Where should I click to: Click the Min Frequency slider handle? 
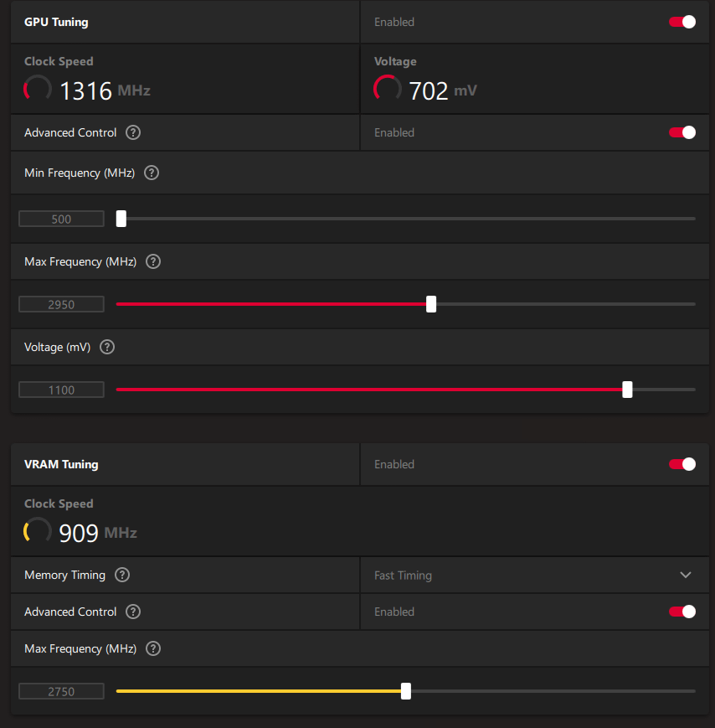pyautogui.click(x=121, y=219)
